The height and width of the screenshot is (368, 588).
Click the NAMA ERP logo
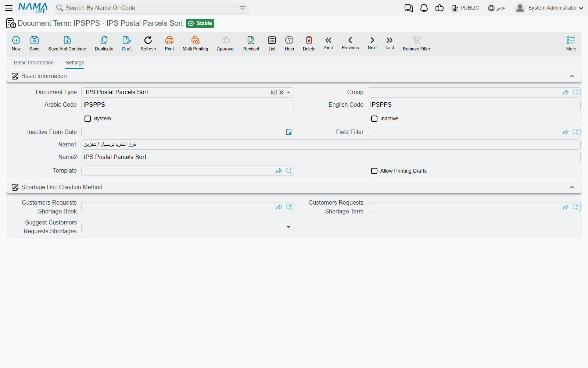pos(33,8)
